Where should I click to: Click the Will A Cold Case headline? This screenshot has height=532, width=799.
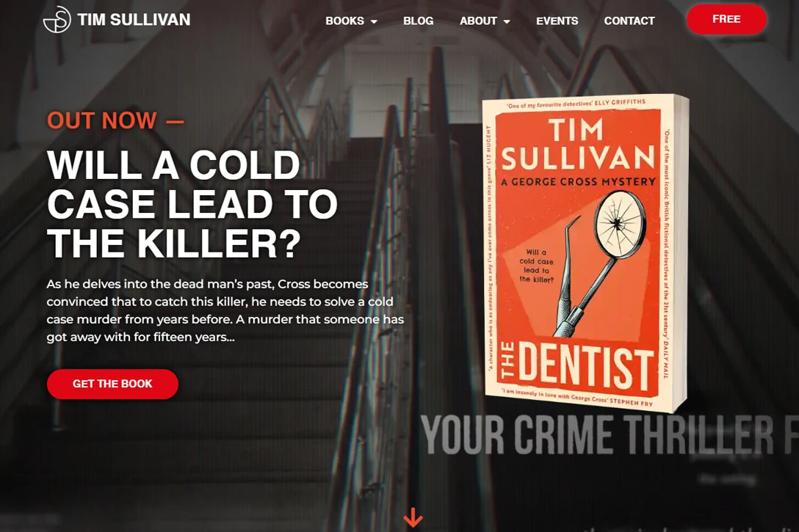tap(192, 204)
